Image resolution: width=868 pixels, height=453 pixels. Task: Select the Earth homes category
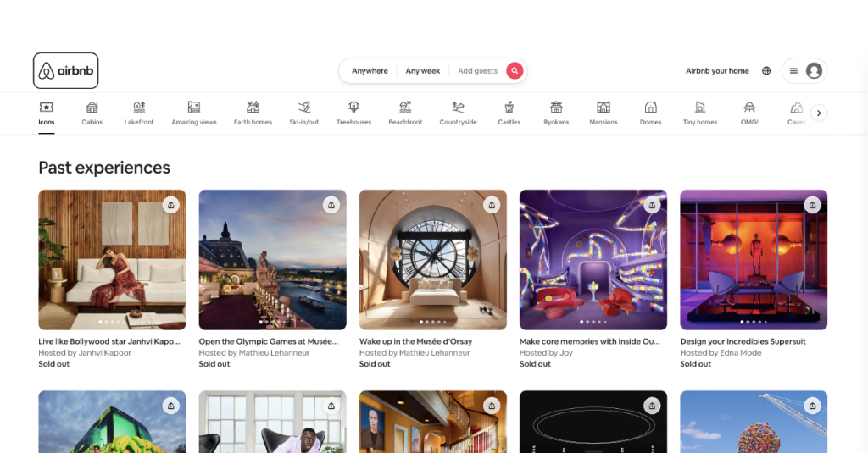[253, 113]
